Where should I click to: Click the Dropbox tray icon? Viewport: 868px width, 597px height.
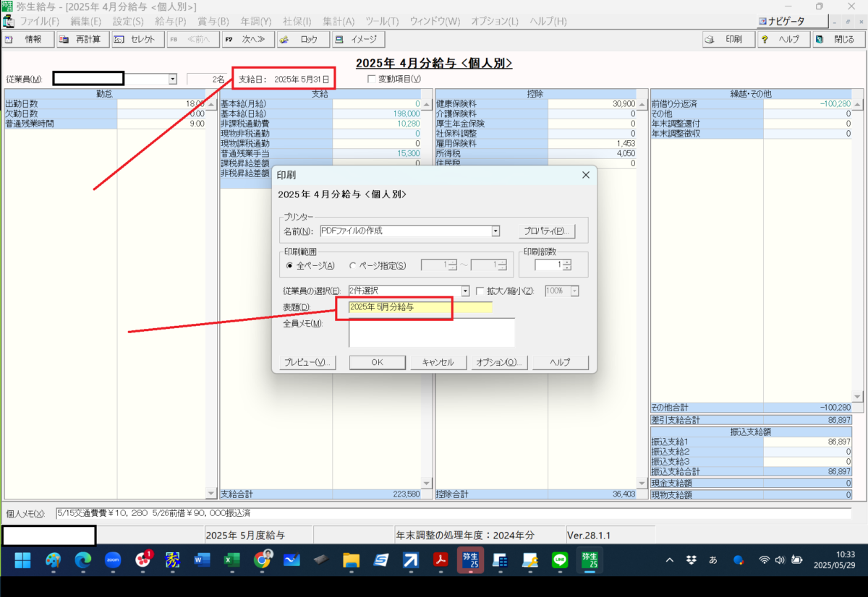tap(692, 559)
